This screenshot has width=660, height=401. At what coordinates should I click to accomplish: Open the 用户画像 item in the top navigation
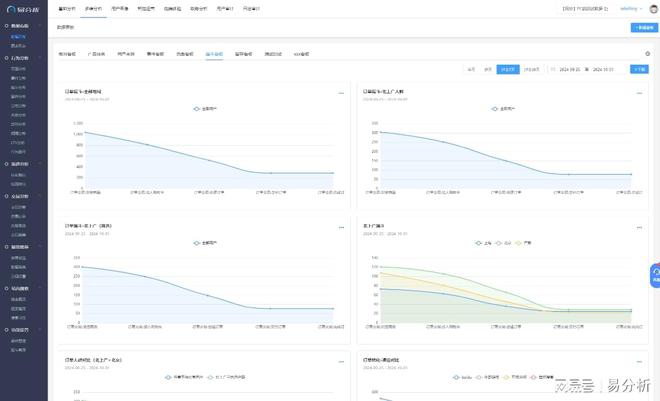coord(120,8)
